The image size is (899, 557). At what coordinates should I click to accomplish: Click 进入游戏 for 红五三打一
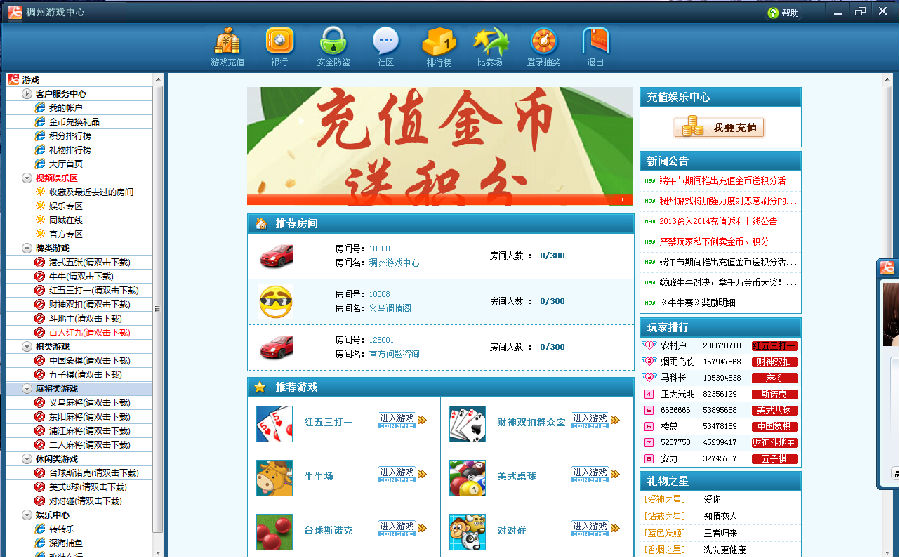(x=402, y=420)
